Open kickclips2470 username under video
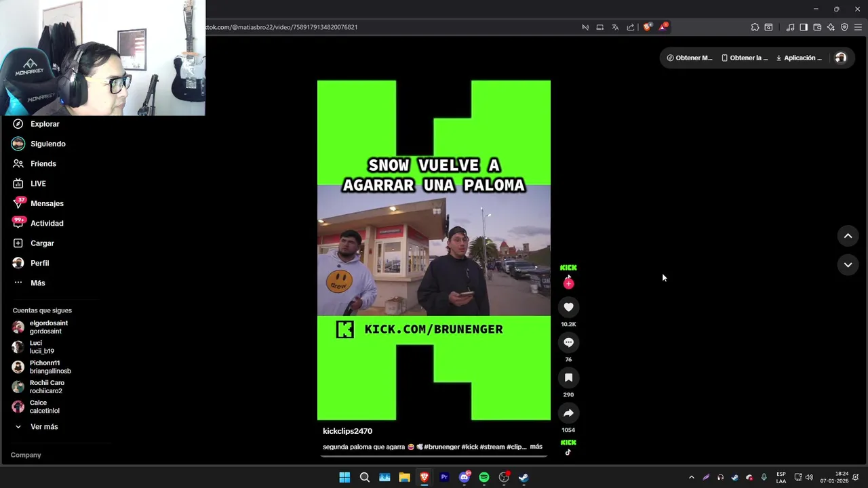The image size is (868, 488). tap(347, 431)
